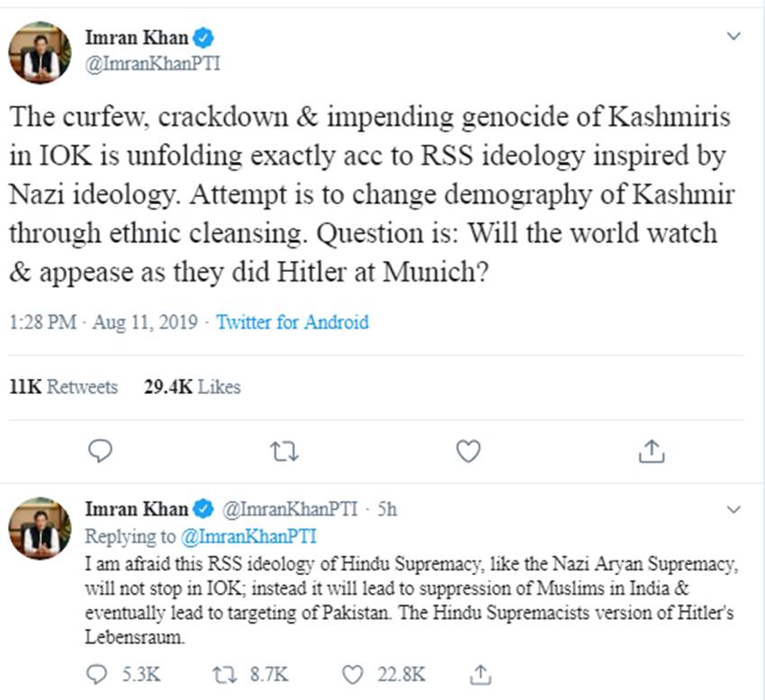Viewport: 765px width, 700px height.
Task: Open the Twitter for Android link
Action: coord(292,322)
